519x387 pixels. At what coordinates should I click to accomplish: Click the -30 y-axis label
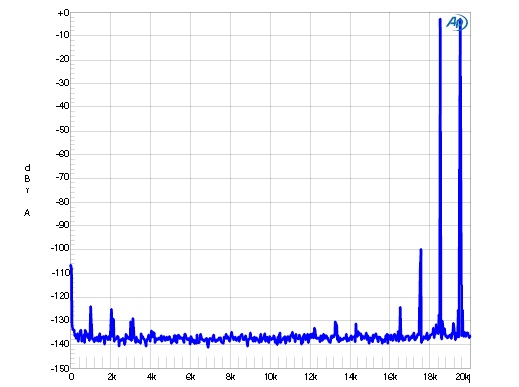coord(62,82)
